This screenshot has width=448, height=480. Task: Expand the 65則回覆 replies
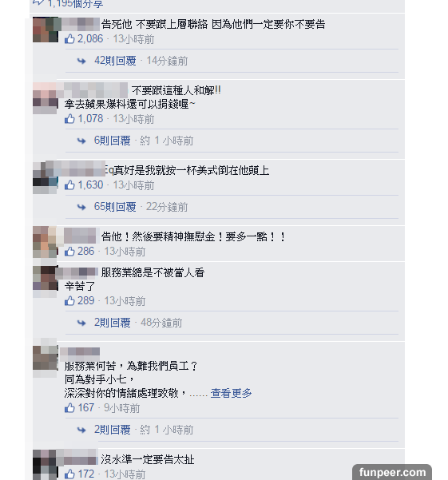pos(115,207)
